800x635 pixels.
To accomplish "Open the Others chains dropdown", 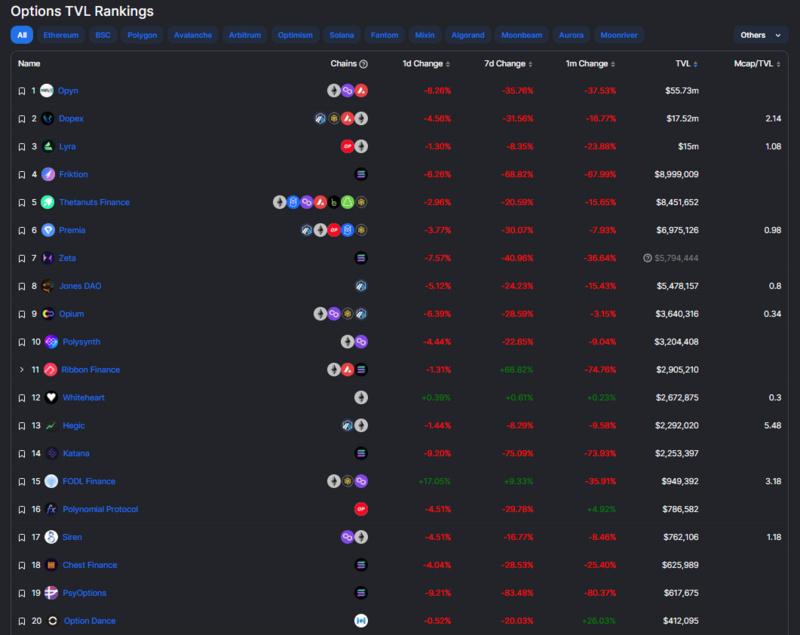I will point(760,35).
